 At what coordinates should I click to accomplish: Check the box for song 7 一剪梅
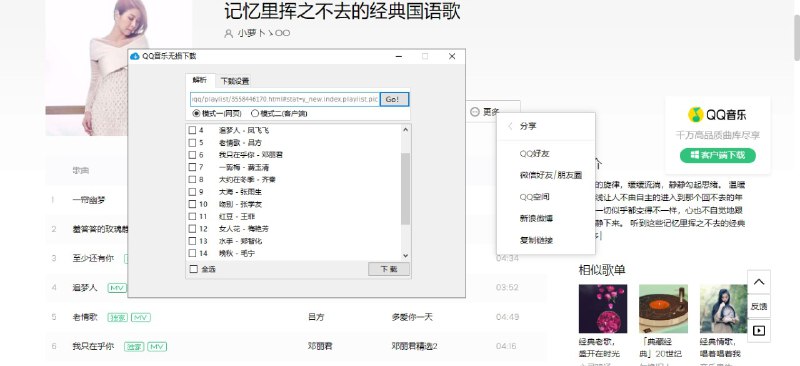pyautogui.click(x=192, y=167)
